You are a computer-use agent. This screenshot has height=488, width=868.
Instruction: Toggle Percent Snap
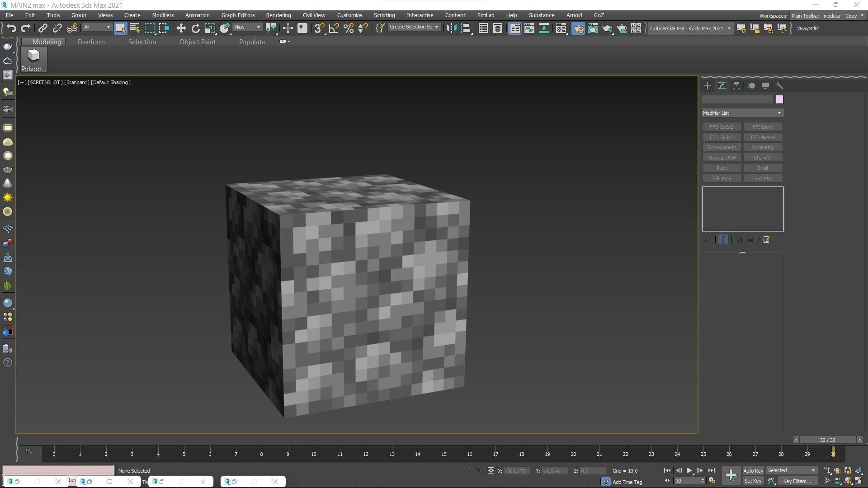348,28
